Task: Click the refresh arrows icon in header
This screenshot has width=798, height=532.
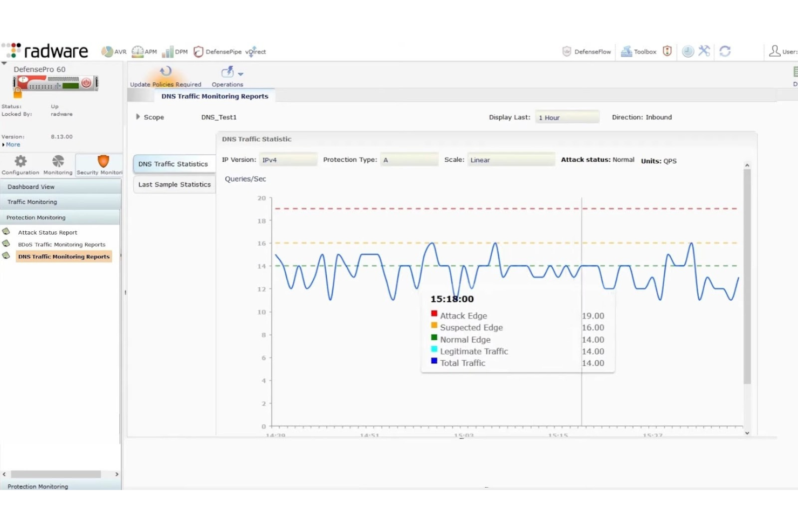Action: (725, 51)
